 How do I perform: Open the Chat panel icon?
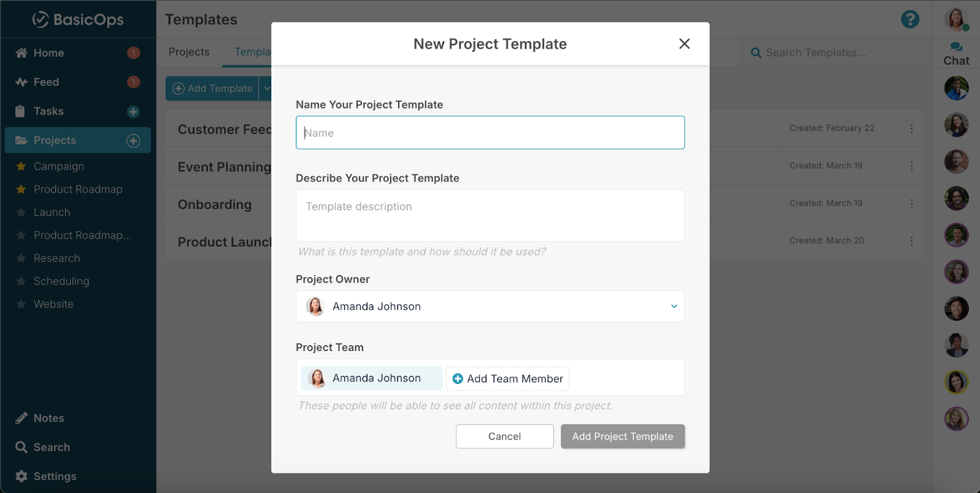coord(956,47)
